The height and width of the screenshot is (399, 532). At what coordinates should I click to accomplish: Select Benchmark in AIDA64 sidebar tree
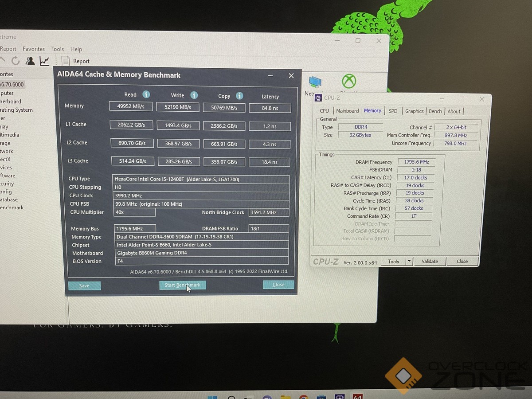(12, 207)
